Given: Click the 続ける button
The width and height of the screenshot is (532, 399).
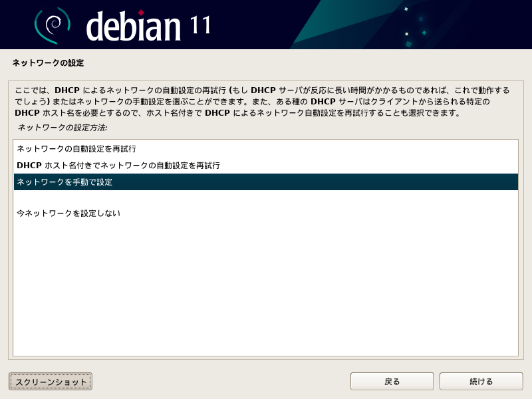Looking at the screenshot, I should point(481,381).
